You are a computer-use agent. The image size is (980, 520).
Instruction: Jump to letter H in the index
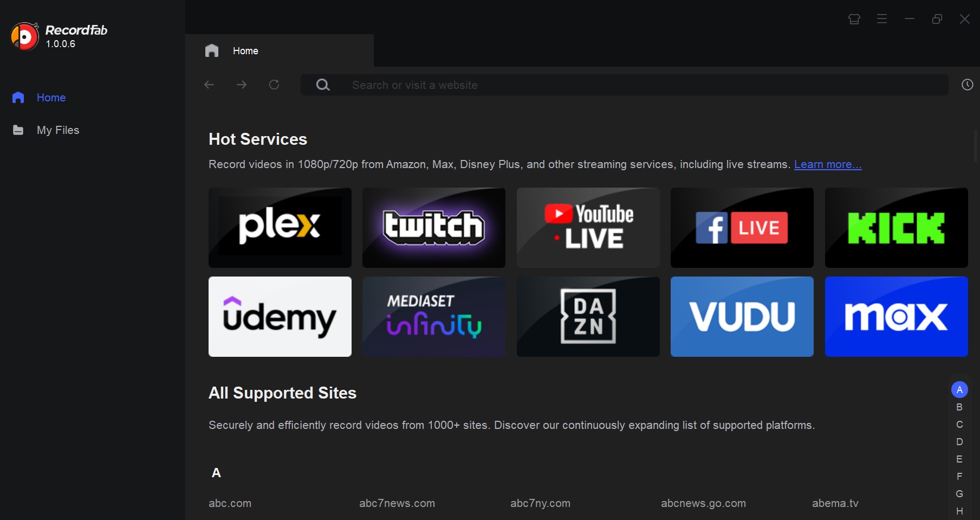pos(959,511)
